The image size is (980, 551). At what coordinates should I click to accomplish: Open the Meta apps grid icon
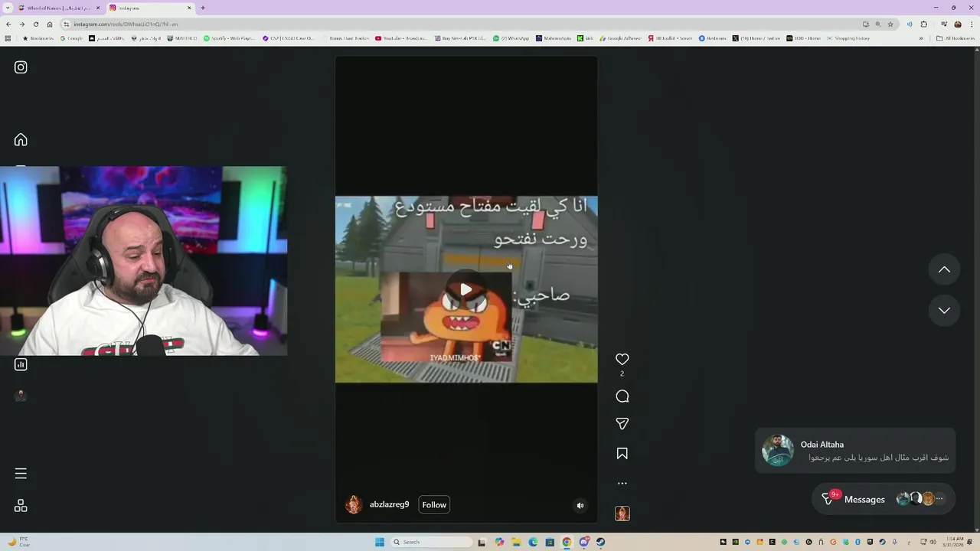pyautogui.click(x=21, y=506)
